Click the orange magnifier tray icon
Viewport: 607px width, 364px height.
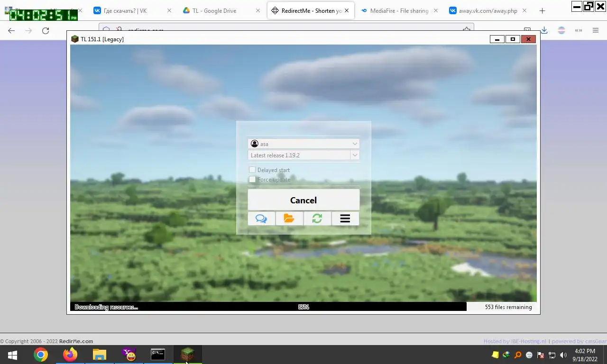click(x=518, y=355)
